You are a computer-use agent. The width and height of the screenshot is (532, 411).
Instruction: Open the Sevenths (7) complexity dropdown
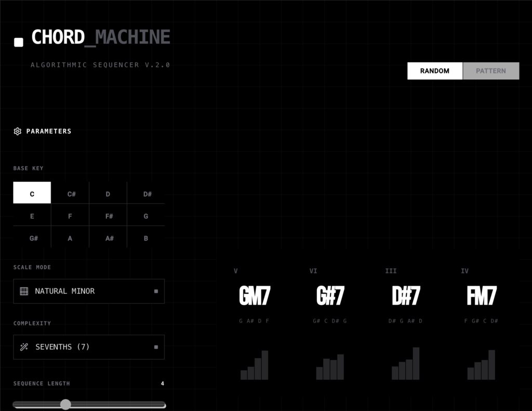[x=89, y=347]
